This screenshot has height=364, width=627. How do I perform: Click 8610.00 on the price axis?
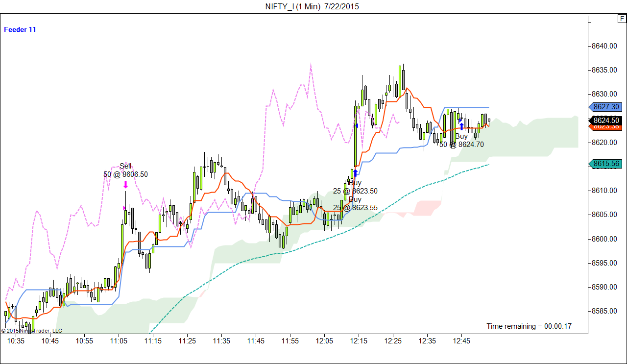(604, 191)
